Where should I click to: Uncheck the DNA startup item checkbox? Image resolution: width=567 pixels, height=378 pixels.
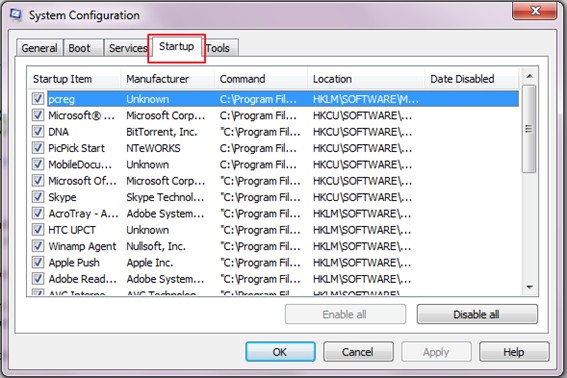click(x=38, y=131)
